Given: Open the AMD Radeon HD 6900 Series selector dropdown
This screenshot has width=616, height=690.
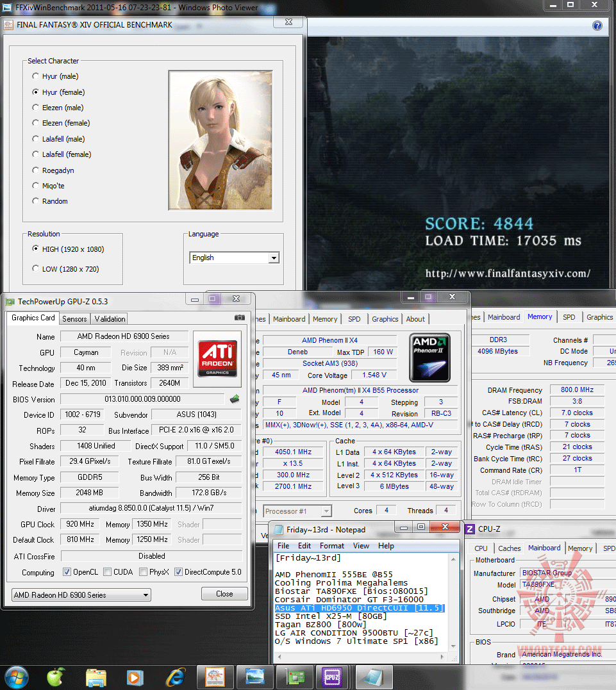Looking at the screenshot, I should point(81,595).
